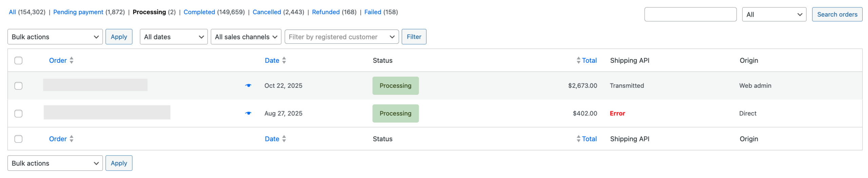
Task: Click footer Total column sort arrows
Action: pos(578,139)
